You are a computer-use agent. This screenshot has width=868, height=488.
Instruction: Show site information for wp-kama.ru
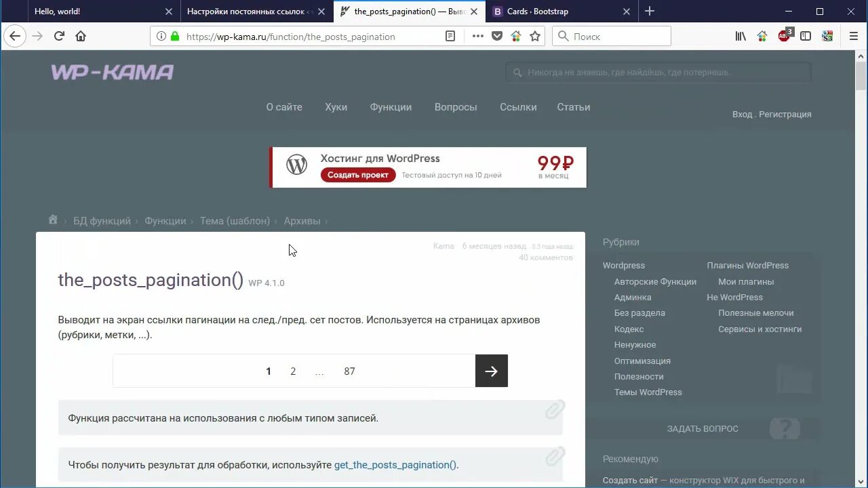pyautogui.click(x=161, y=37)
